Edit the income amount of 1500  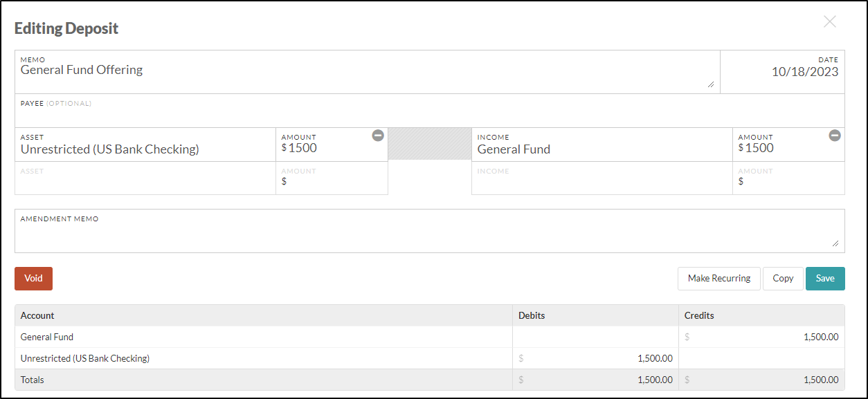click(x=788, y=145)
